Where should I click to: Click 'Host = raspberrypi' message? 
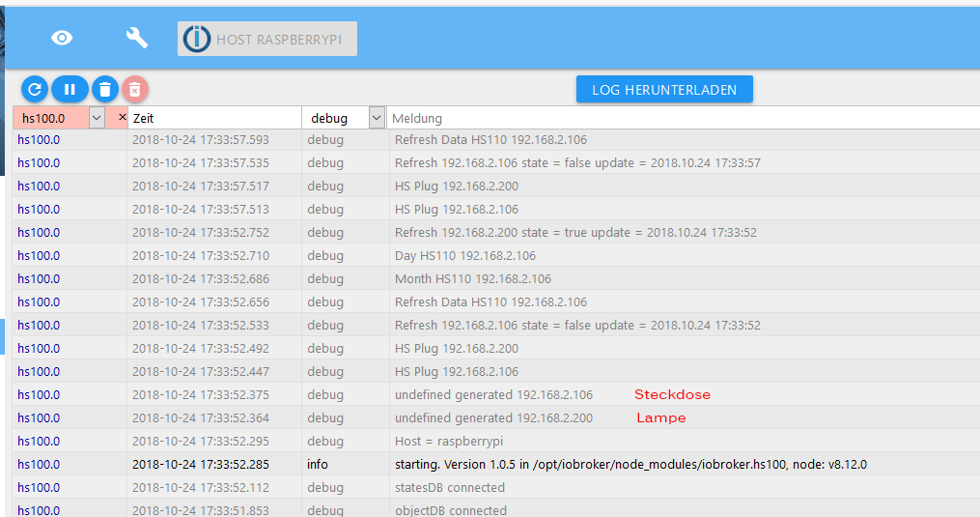coord(449,441)
